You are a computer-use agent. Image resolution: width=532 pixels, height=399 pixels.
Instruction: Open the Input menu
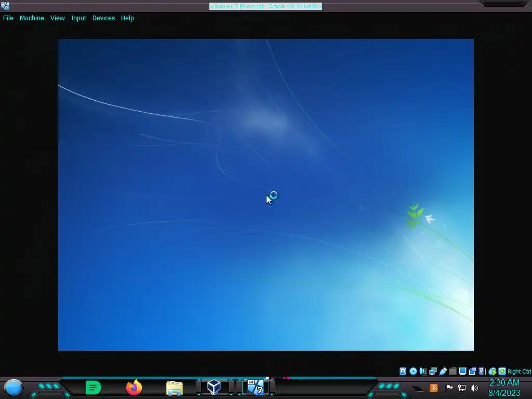click(x=78, y=18)
